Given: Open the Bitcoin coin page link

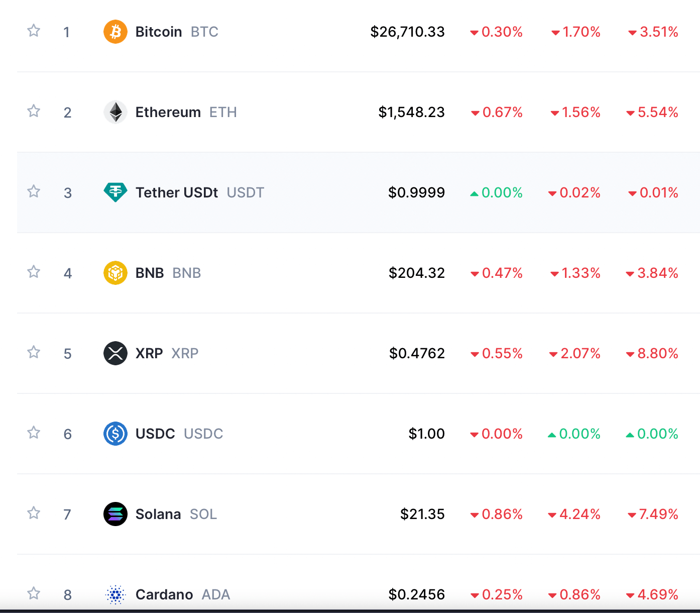Looking at the screenshot, I should click(159, 32).
